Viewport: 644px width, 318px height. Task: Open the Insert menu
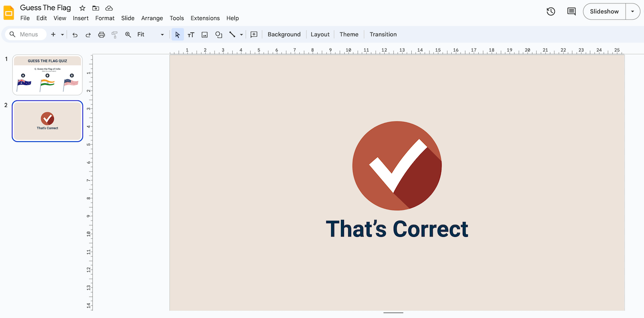[x=81, y=18]
